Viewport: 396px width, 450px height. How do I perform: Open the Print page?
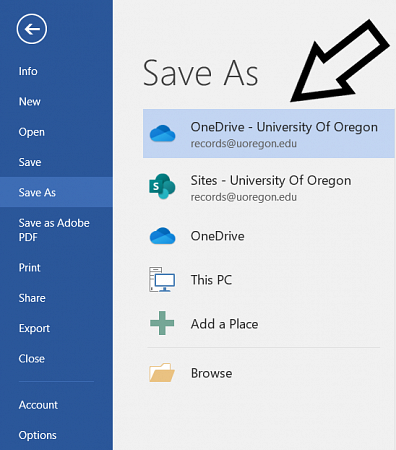coord(30,267)
